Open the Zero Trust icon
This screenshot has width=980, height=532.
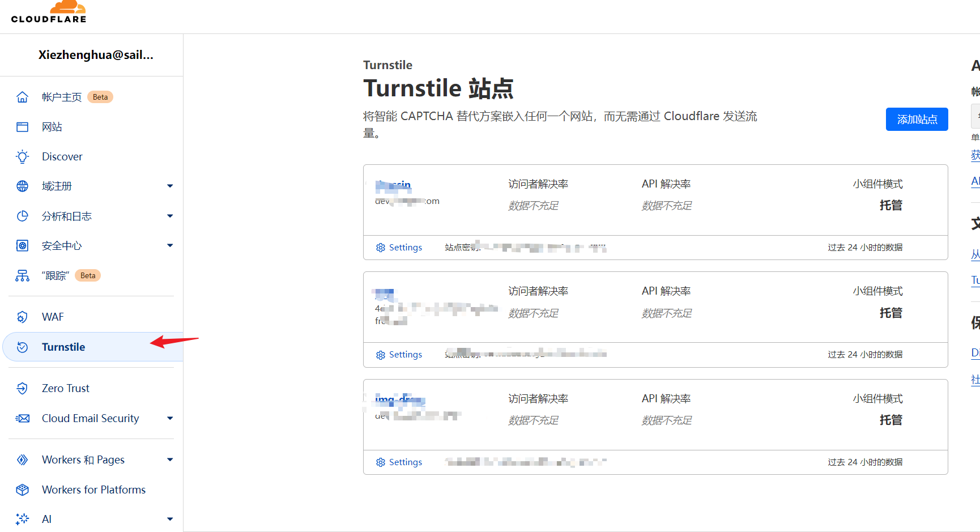[22, 388]
